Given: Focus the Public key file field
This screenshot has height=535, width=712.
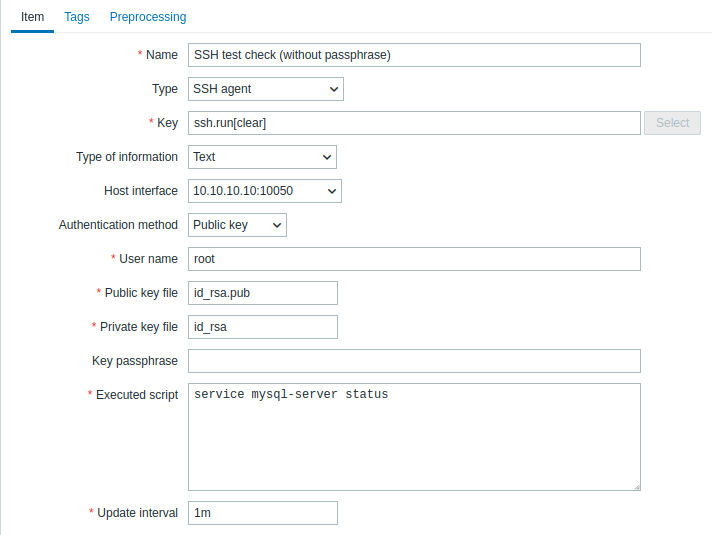Looking at the screenshot, I should (x=263, y=293).
